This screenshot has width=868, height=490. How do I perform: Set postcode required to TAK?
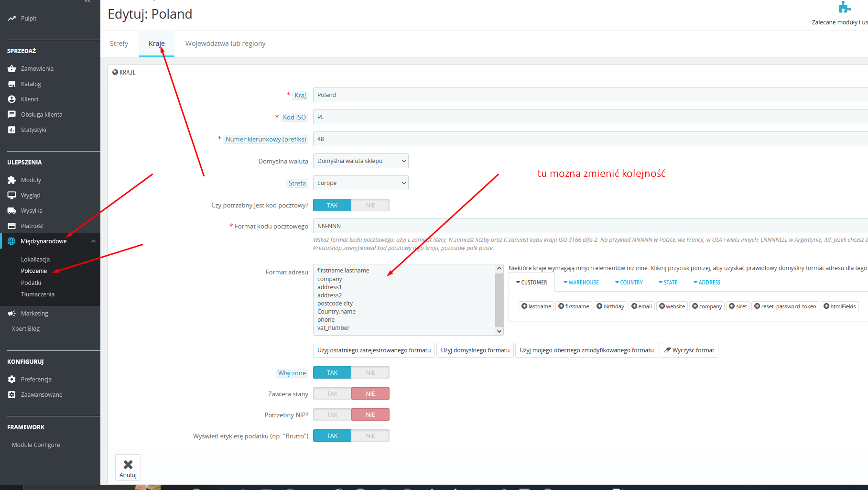point(332,206)
